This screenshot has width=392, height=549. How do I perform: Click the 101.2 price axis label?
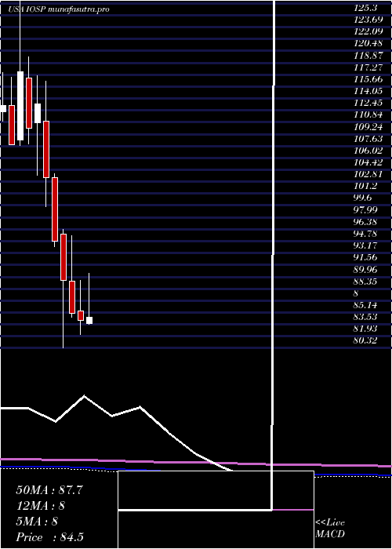click(x=365, y=187)
